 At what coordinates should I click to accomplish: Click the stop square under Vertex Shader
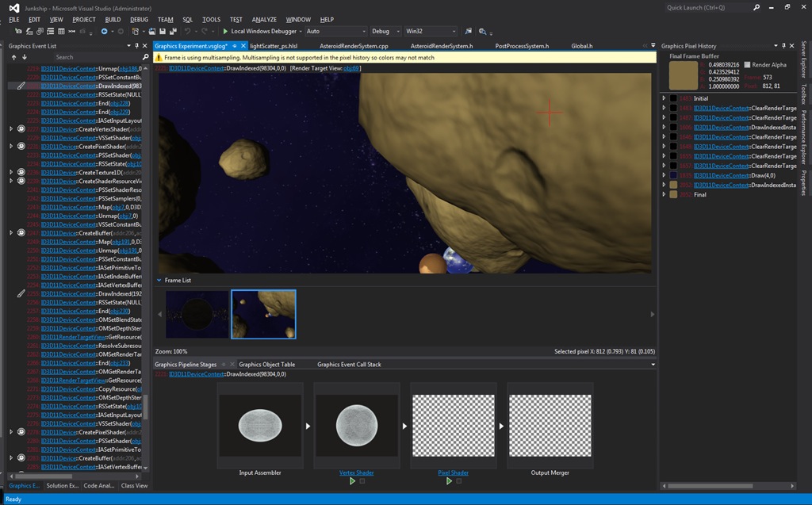(362, 481)
